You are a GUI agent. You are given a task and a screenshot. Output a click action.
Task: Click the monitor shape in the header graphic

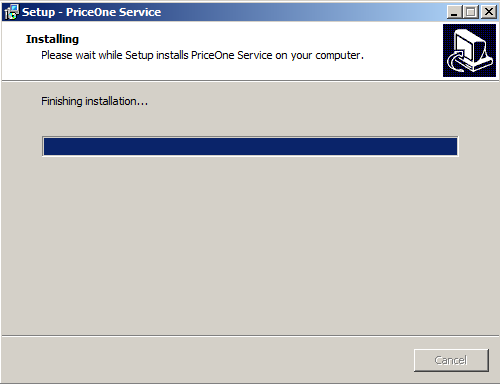click(x=472, y=45)
